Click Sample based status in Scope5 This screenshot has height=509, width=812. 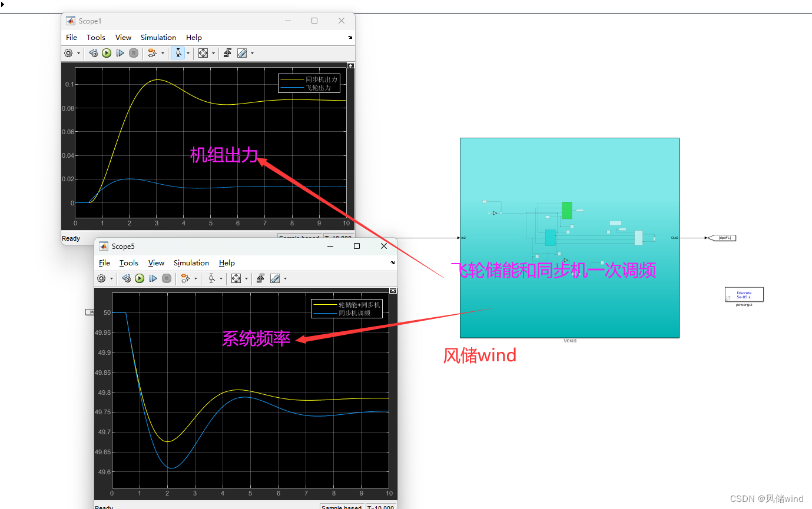[x=342, y=507]
